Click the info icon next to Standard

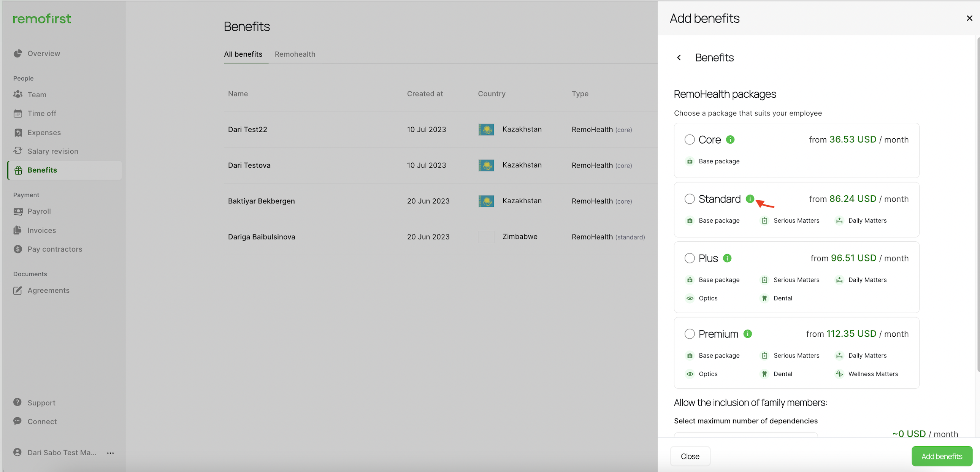pos(750,199)
